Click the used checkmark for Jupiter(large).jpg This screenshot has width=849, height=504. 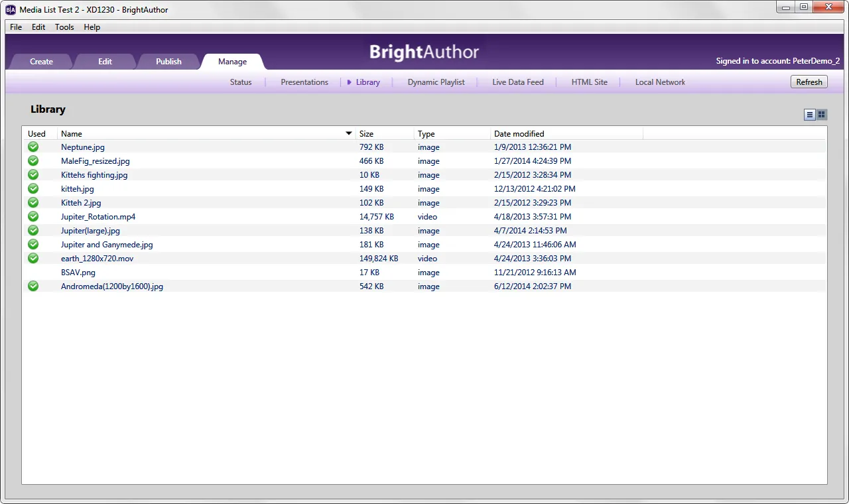tap(33, 231)
